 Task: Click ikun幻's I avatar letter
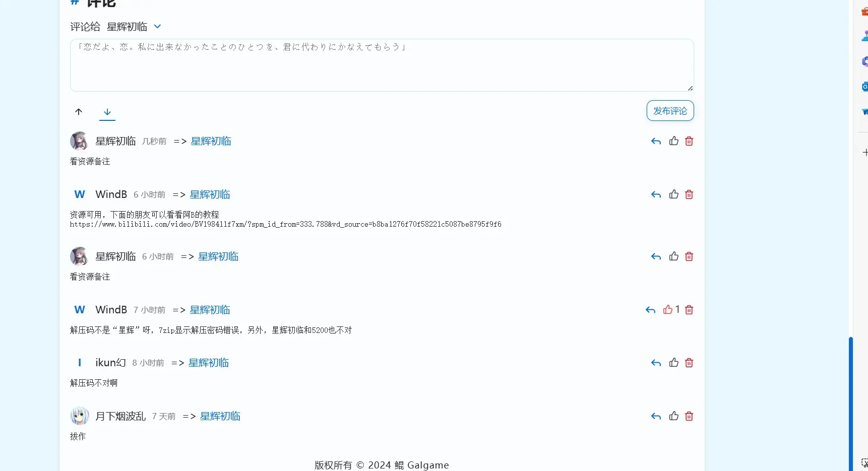click(80, 363)
